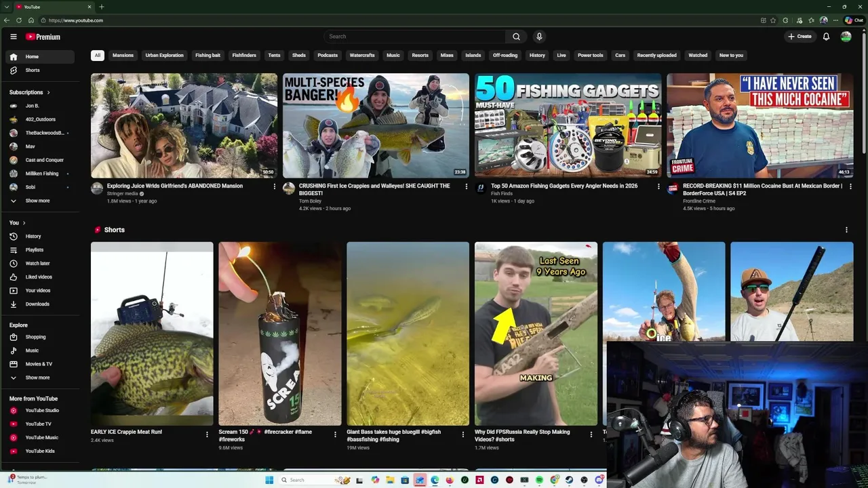Open options menu for Crushing First Ice Crappies video
Screen dimensions: 868x488
[466, 186]
